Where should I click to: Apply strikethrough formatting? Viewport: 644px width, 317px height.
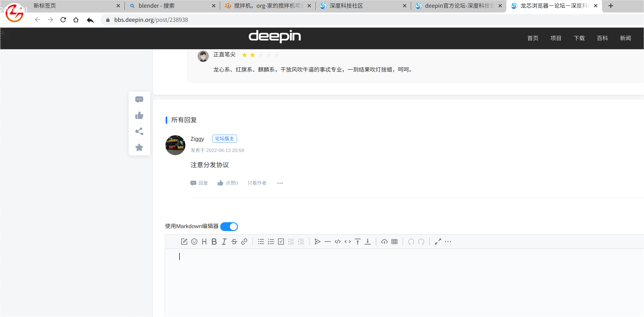coord(234,241)
